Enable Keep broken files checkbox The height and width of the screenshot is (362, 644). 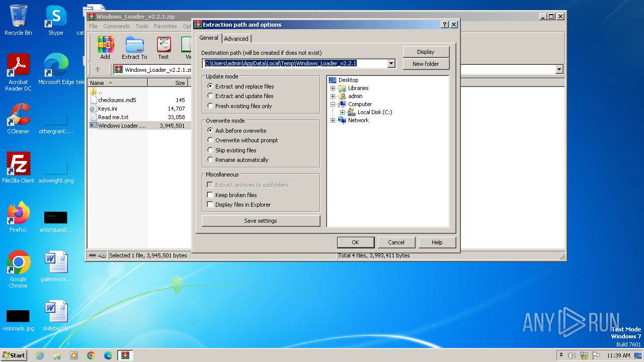[x=232, y=195]
